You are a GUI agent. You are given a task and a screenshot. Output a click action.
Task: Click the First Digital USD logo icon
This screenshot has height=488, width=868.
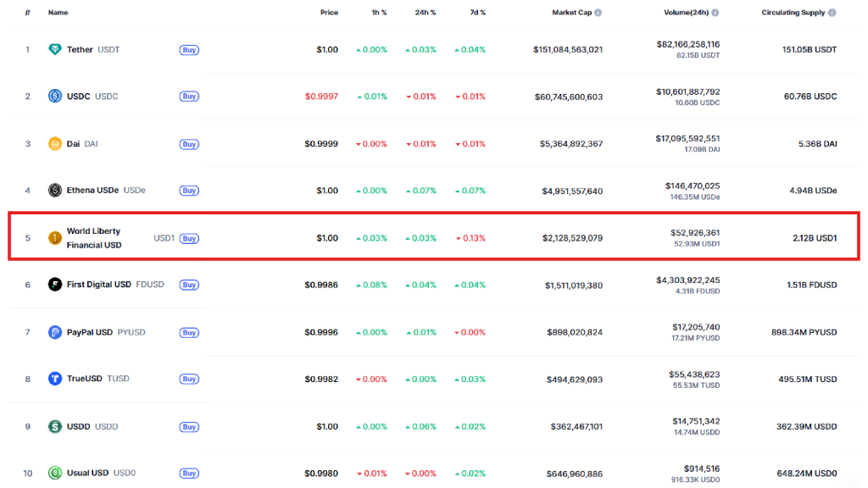point(55,285)
